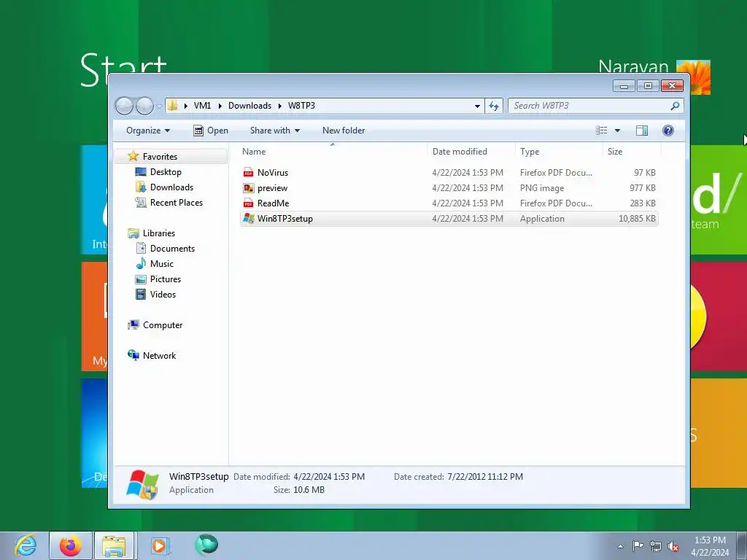747x560 pixels.
Task: Click the magnifier search icon
Action: [x=675, y=106]
